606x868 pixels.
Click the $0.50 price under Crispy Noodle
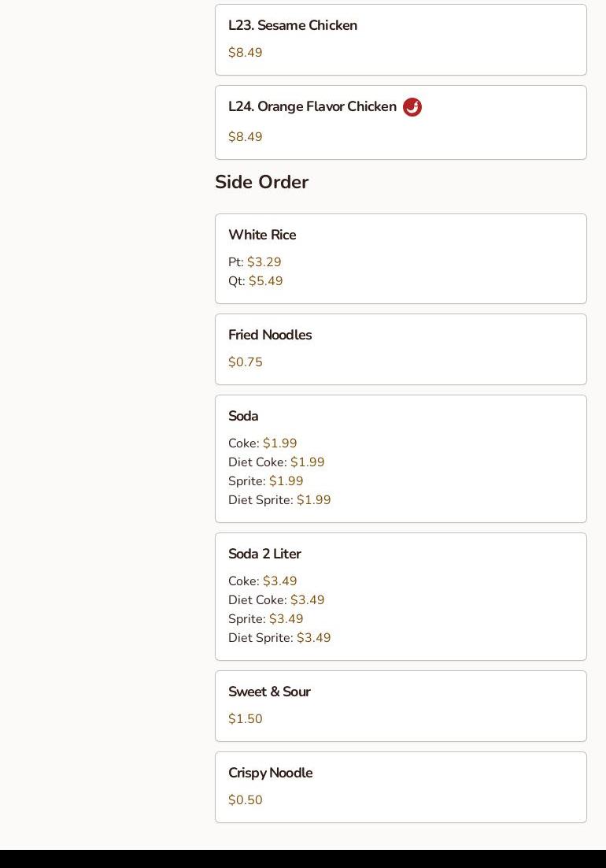246,800
